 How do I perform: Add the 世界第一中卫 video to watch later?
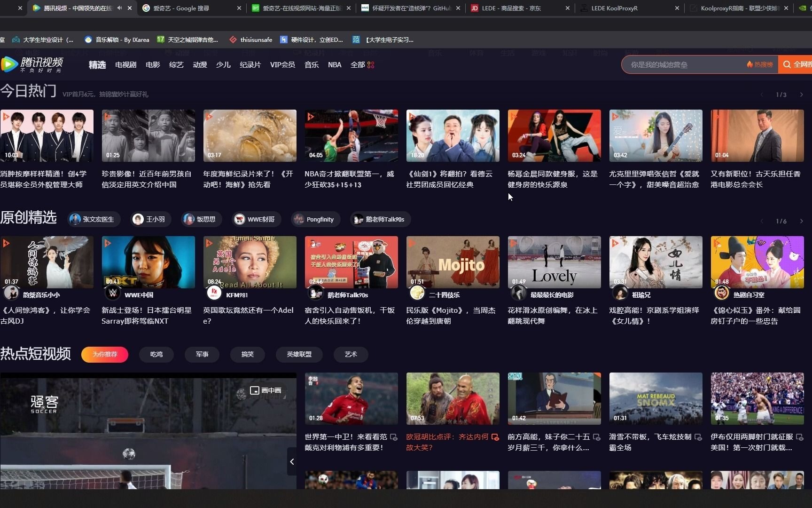point(394,437)
